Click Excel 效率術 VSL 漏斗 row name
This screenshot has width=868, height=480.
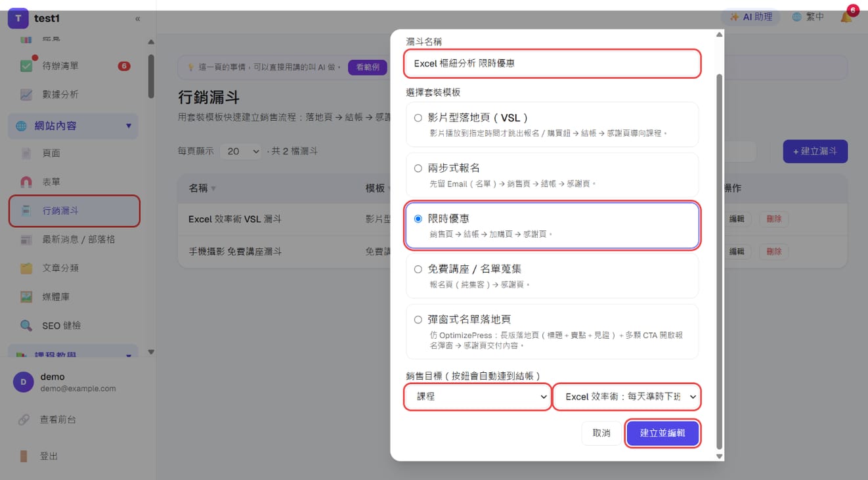coord(234,219)
